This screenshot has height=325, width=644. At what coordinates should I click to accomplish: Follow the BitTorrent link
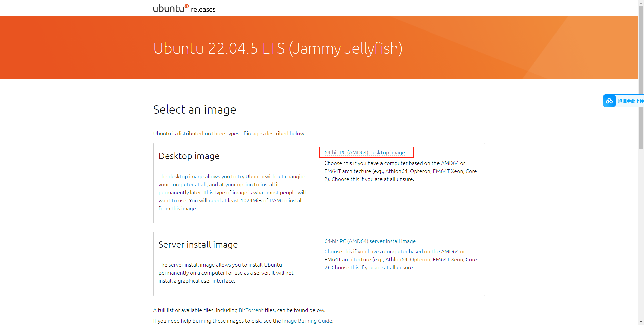pos(251,310)
